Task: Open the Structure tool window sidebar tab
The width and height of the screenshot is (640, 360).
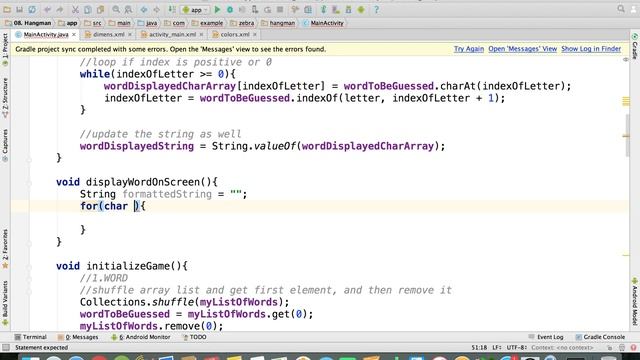Action: pyautogui.click(x=5, y=98)
